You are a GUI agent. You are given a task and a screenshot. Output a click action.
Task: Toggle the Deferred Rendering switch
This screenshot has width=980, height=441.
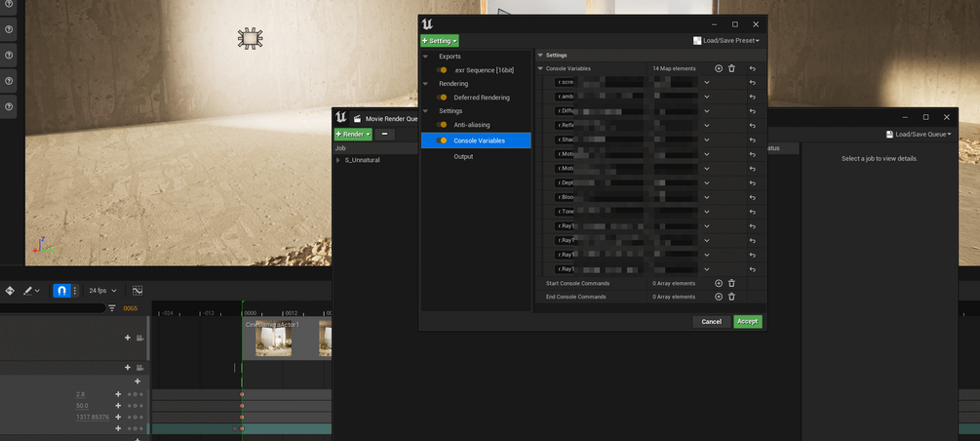coord(442,98)
